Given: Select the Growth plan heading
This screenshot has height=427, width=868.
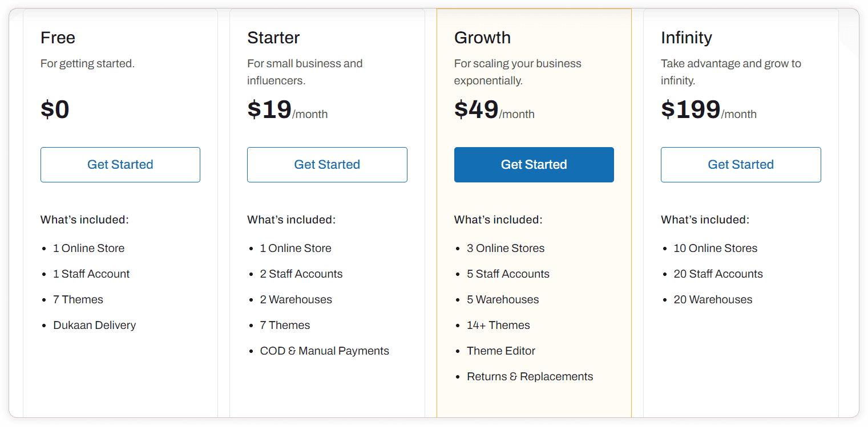Looking at the screenshot, I should click(482, 38).
